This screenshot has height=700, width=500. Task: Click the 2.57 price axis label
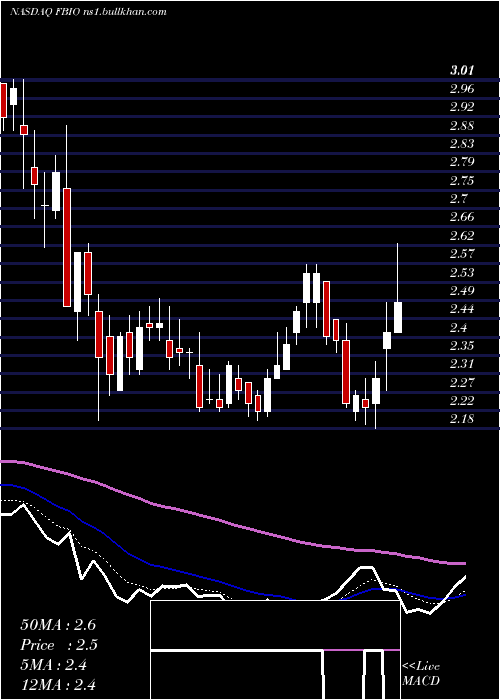coord(462,254)
